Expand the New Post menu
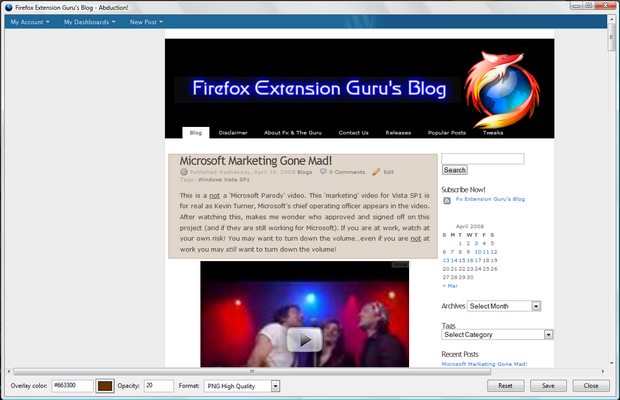The height and width of the screenshot is (400, 620). pos(149,22)
